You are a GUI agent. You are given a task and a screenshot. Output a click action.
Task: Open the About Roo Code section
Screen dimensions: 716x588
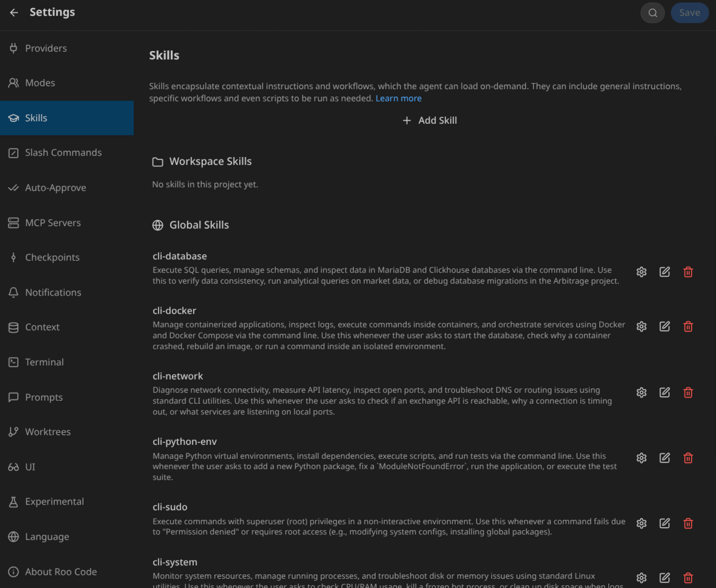point(61,572)
